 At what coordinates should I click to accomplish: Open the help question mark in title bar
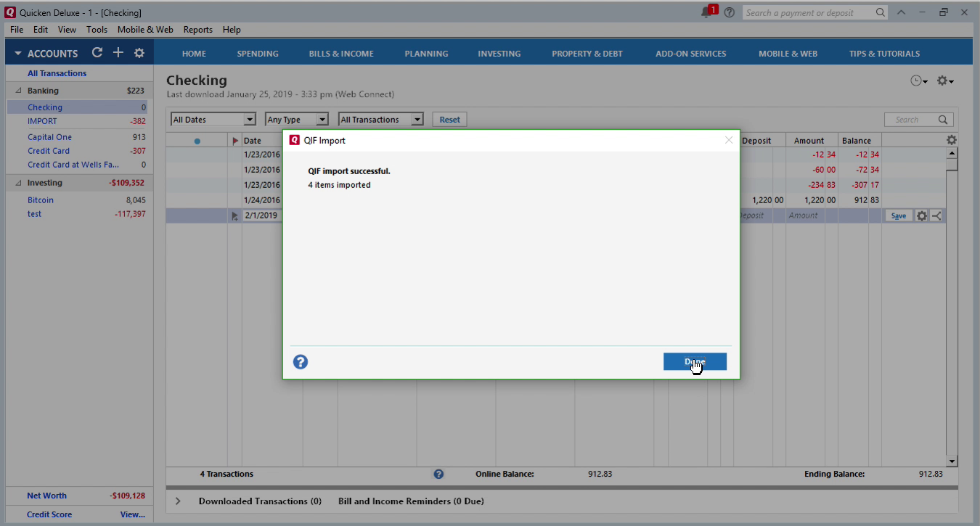coord(730,12)
